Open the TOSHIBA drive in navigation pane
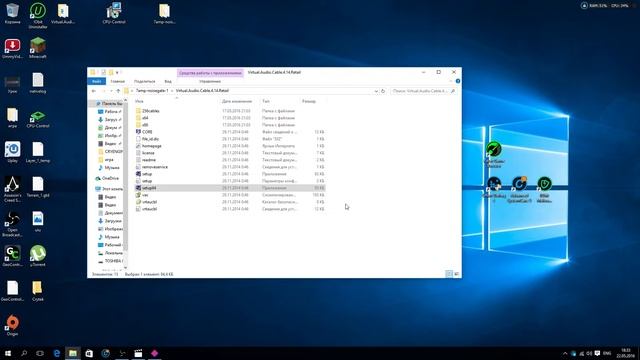 click(x=111, y=261)
